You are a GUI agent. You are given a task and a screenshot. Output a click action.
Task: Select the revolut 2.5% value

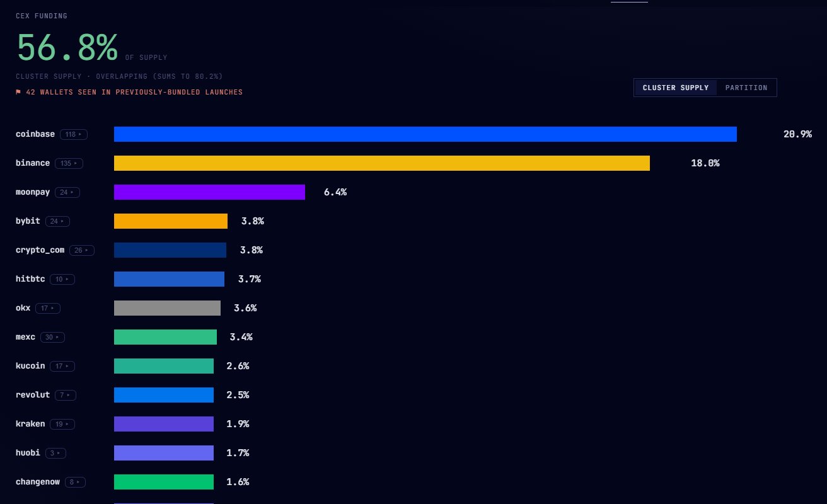point(238,395)
